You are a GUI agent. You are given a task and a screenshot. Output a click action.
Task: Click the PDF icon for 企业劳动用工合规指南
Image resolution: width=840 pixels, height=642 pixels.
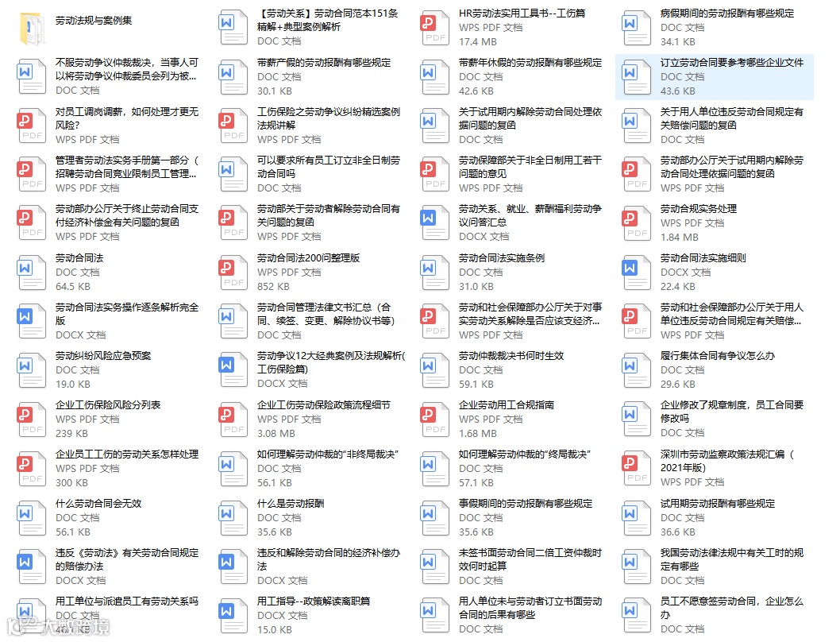[435, 420]
